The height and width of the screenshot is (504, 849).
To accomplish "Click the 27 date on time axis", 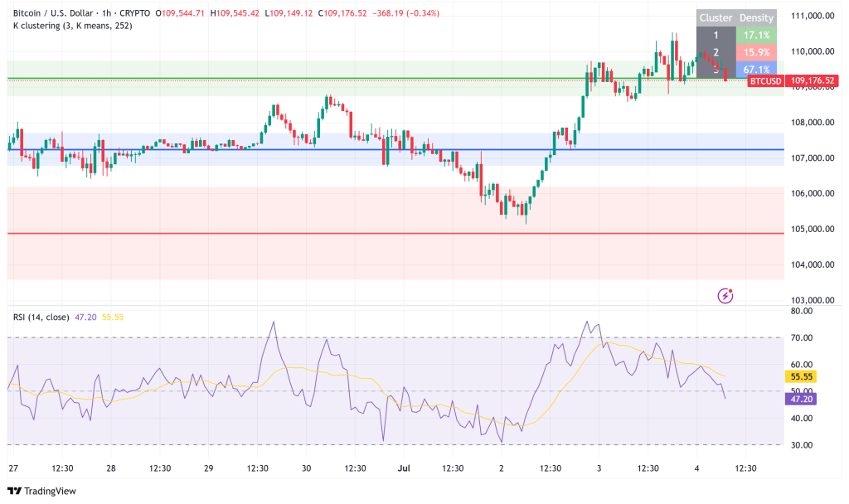I will coord(13,468).
